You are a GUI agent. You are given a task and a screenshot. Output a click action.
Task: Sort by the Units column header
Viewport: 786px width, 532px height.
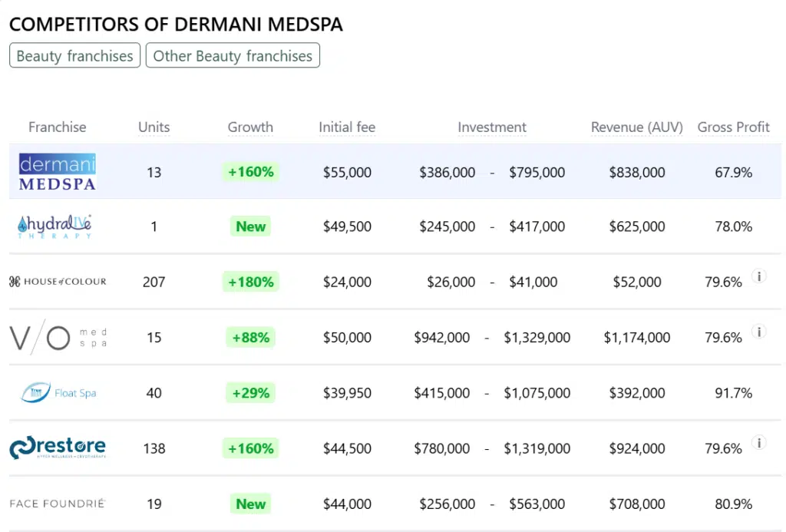pyautogui.click(x=154, y=127)
